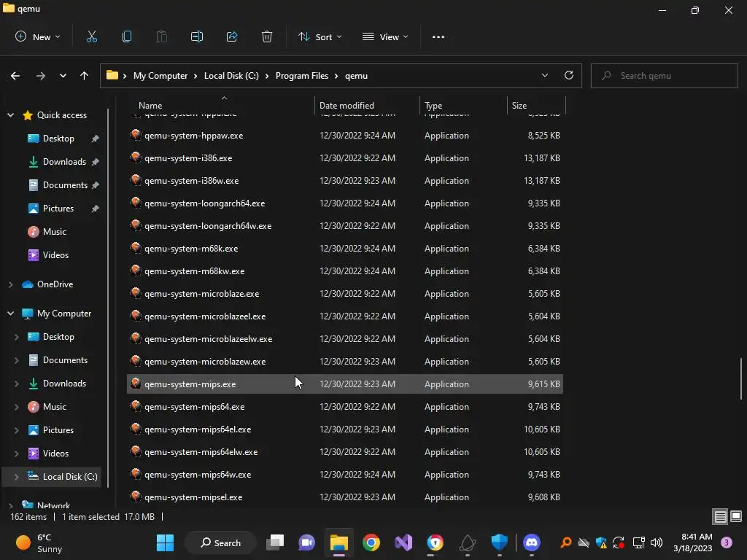Expand Network in navigation pane
The image size is (747, 560).
pyautogui.click(x=10, y=505)
